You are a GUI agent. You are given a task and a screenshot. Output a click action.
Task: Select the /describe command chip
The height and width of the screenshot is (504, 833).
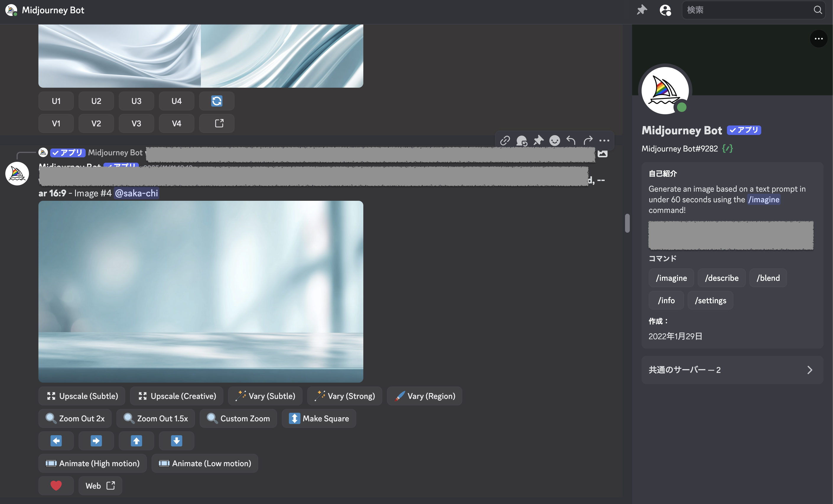click(721, 278)
